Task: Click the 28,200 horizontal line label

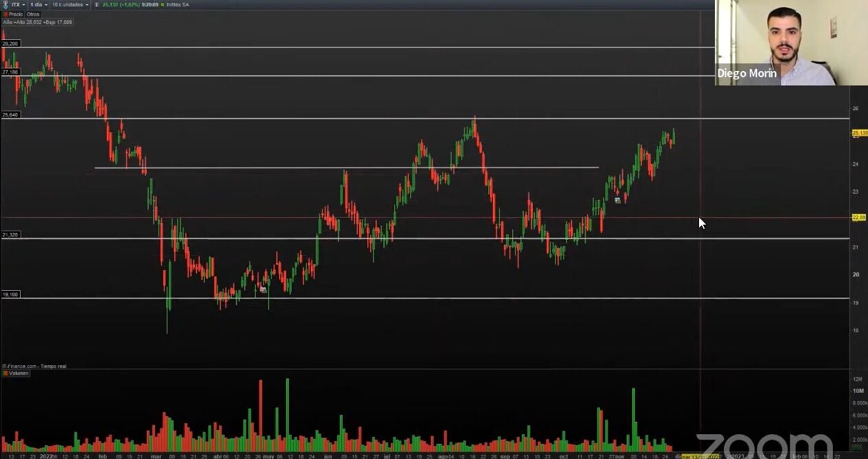Action: click(x=10, y=43)
